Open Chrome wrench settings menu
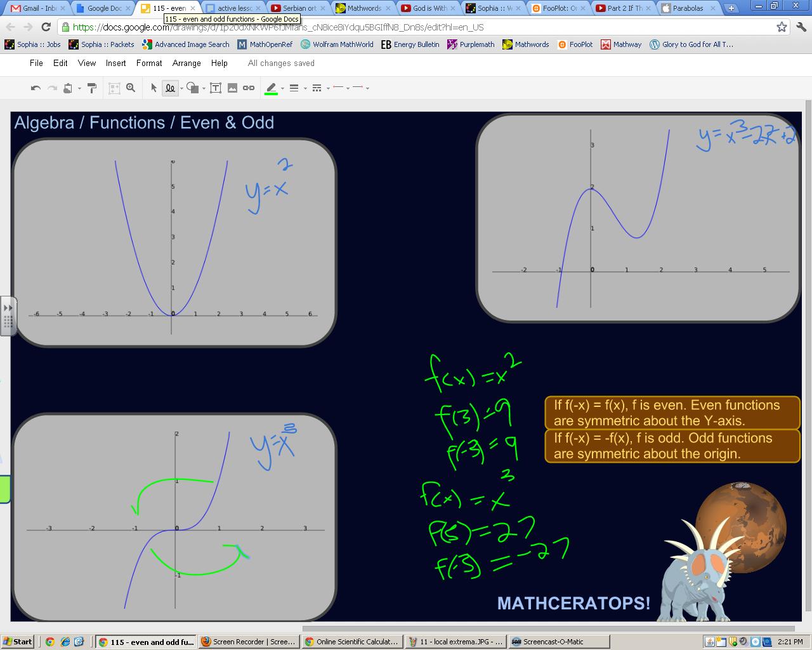Viewport: 812px width, 650px height. [x=801, y=27]
